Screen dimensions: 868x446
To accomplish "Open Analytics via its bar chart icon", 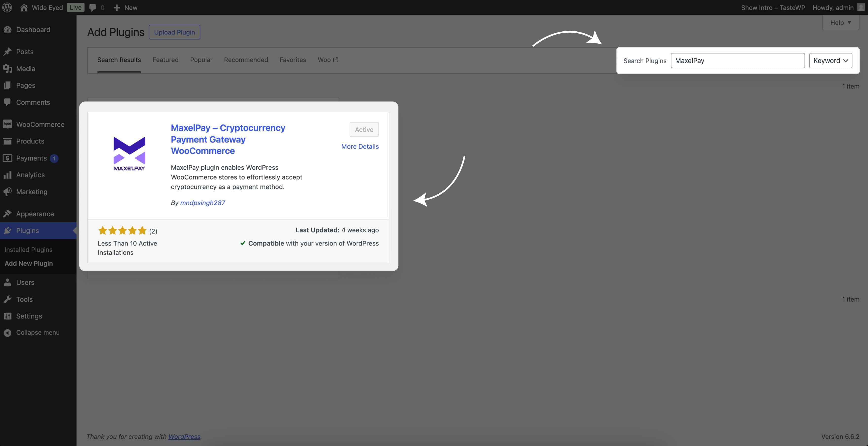I will coord(7,175).
